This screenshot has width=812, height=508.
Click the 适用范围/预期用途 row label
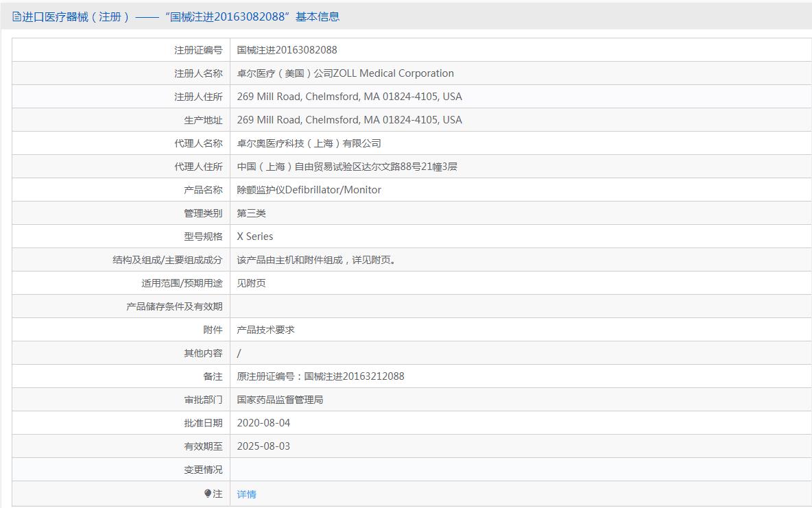click(x=182, y=283)
